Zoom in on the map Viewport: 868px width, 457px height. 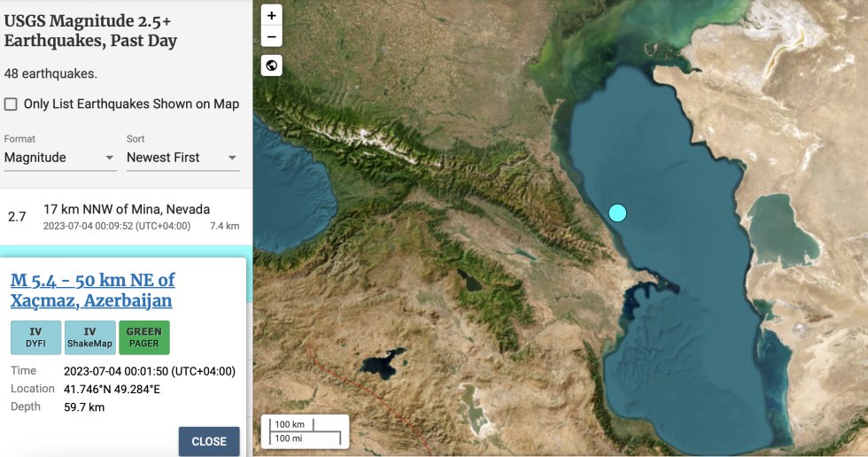tap(271, 15)
